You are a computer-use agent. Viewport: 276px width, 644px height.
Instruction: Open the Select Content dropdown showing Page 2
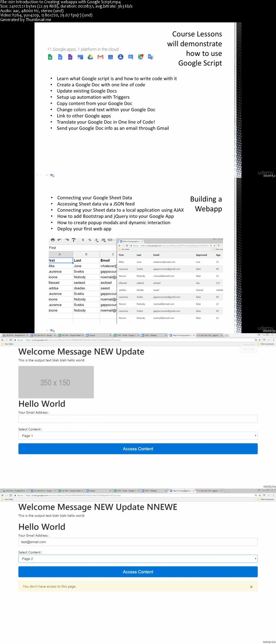point(138,559)
